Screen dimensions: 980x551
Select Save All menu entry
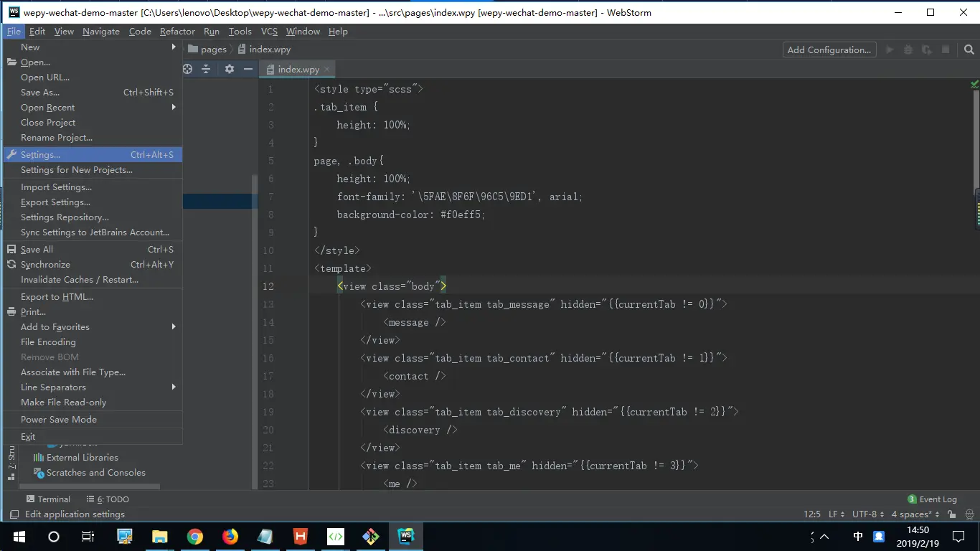(x=93, y=250)
